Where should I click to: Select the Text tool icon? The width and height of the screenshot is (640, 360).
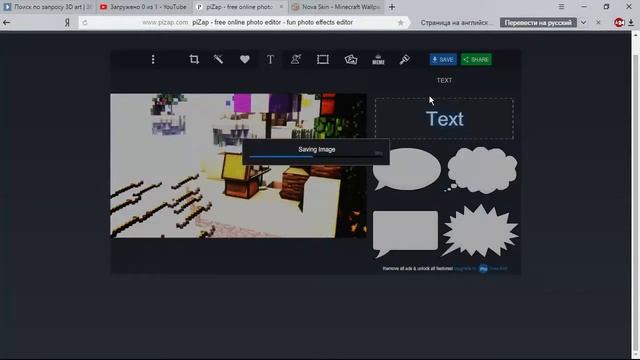pos(270,60)
